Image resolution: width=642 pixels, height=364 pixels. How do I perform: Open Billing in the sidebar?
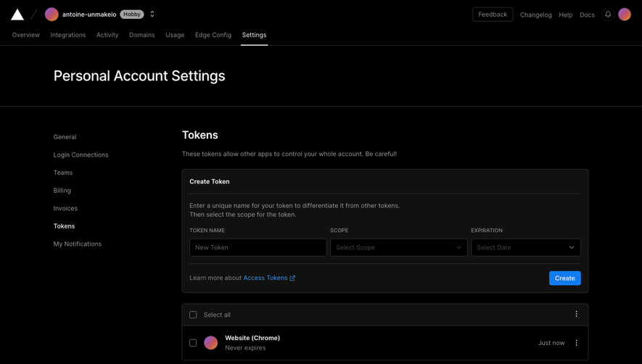pyautogui.click(x=62, y=191)
